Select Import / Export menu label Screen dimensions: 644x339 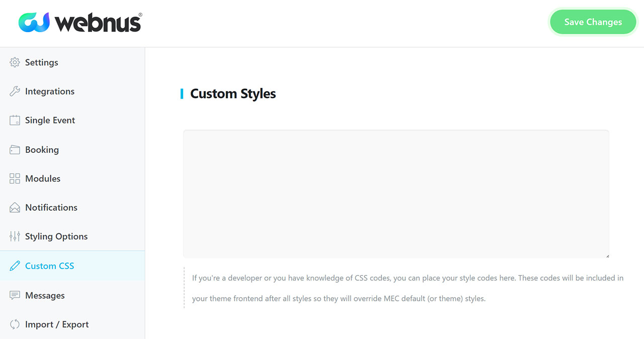tap(57, 324)
